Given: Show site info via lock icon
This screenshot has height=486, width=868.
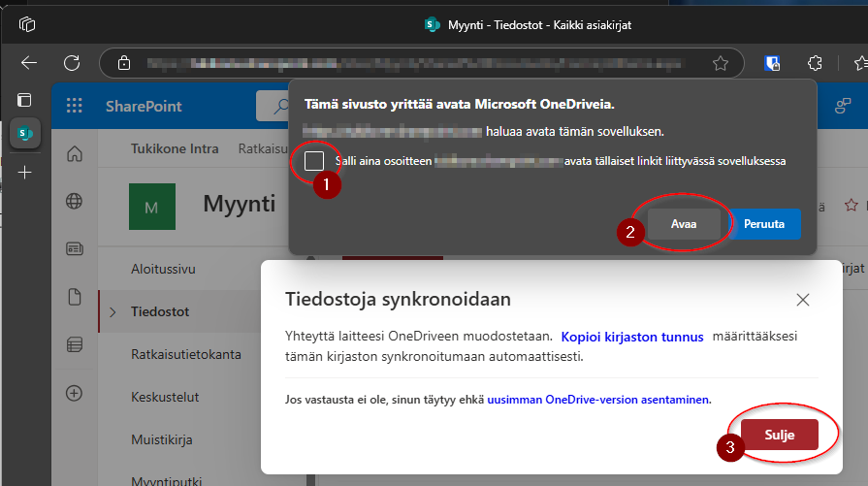Looking at the screenshot, I should click(x=124, y=63).
